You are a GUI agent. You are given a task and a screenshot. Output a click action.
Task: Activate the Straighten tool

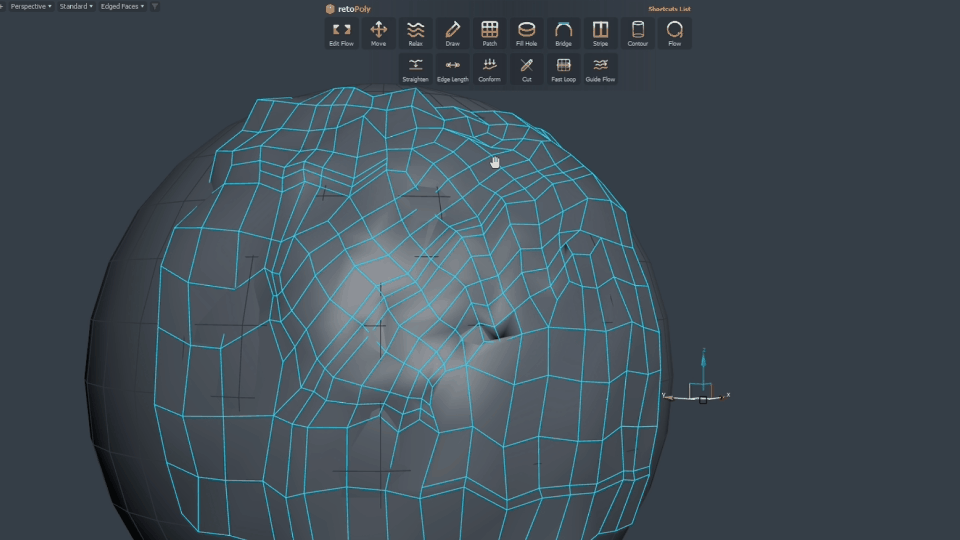point(416,69)
